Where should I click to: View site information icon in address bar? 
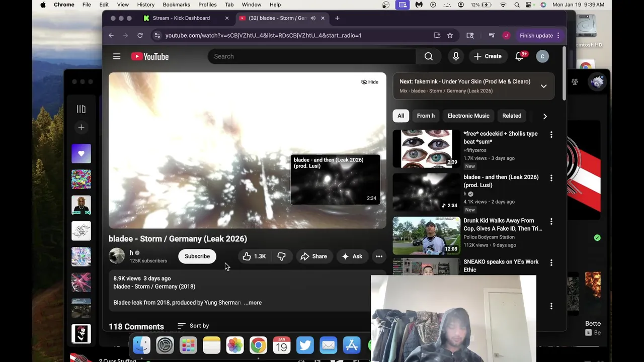[157, 35]
